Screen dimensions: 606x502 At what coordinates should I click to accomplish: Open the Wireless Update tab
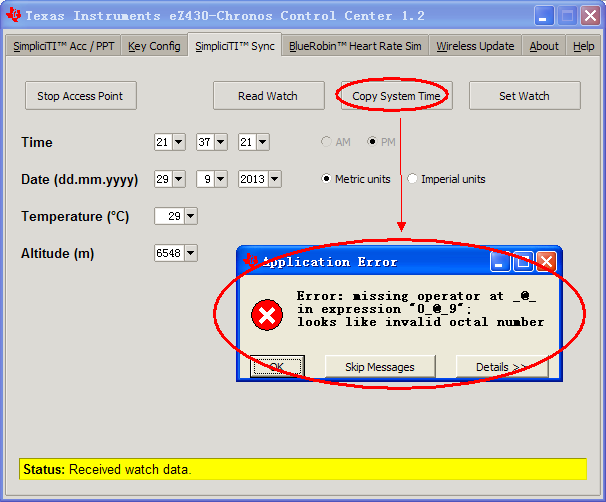475,46
